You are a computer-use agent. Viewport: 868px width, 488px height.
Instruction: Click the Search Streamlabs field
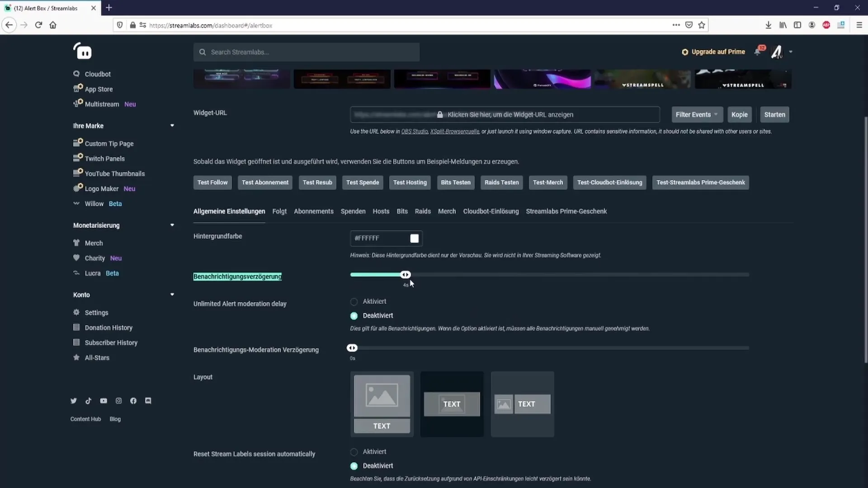pos(307,52)
